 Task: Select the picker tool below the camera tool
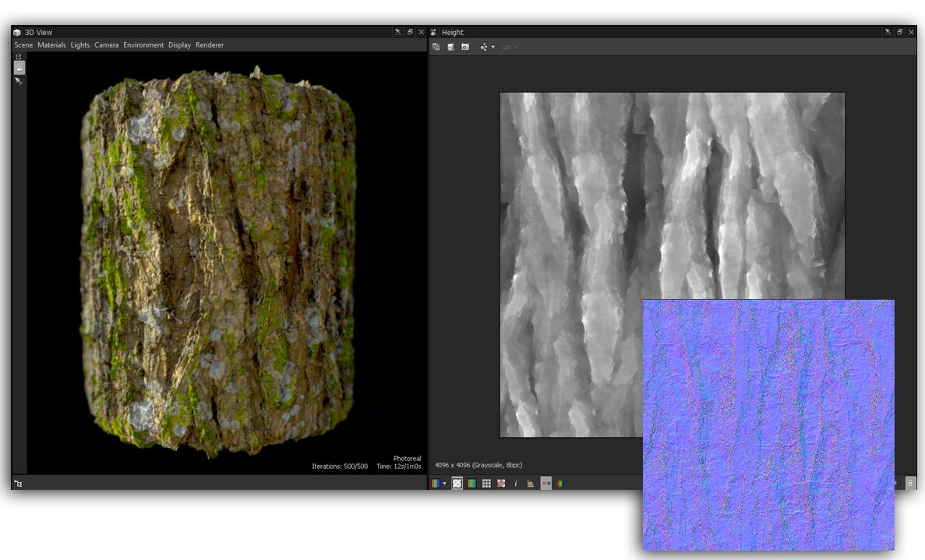19,81
